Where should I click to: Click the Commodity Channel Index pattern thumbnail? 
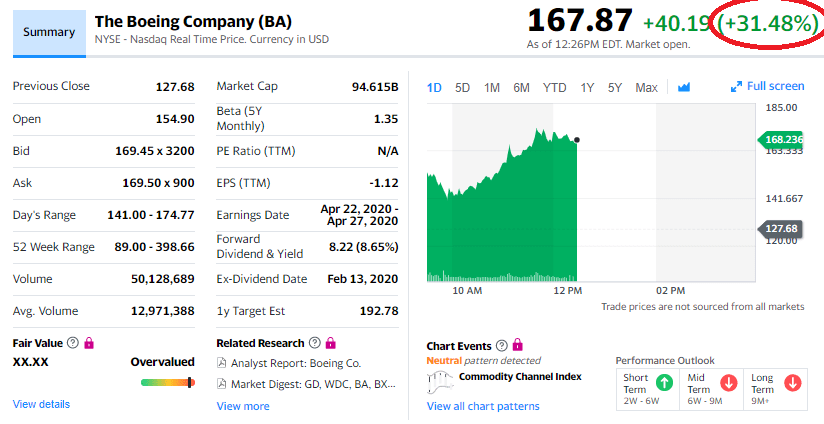[440, 382]
